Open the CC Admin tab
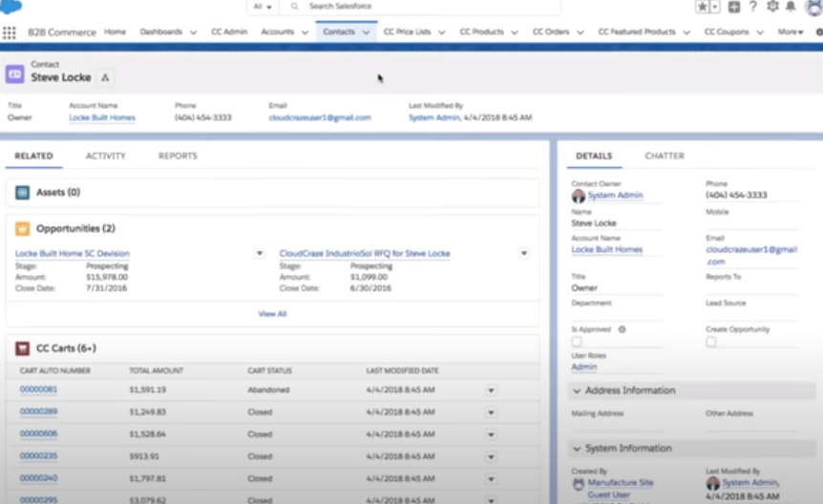Image resolution: width=823 pixels, height=504 pixels. (x=229, y=32)
